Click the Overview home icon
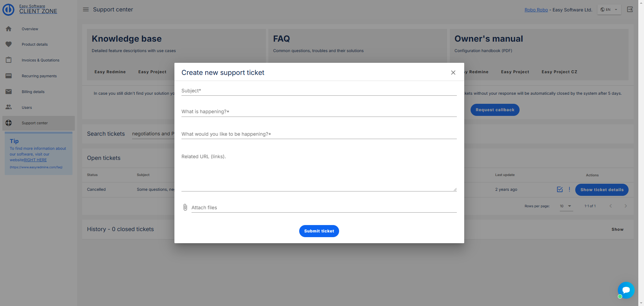 (x=9, y=29)
